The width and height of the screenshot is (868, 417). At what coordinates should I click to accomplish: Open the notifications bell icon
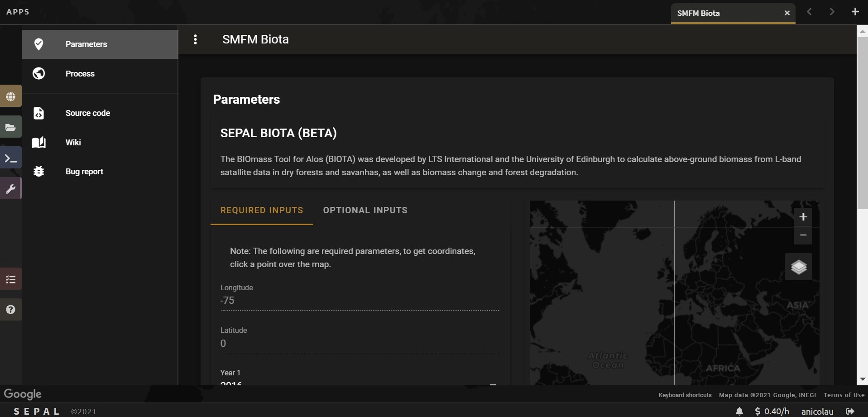click(x=739, y=411)
